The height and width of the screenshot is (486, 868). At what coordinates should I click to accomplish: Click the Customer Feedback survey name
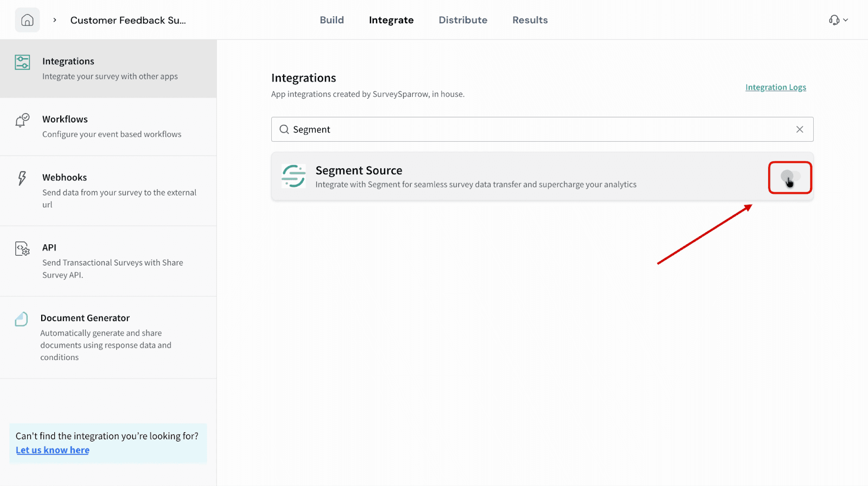[128, 20]
